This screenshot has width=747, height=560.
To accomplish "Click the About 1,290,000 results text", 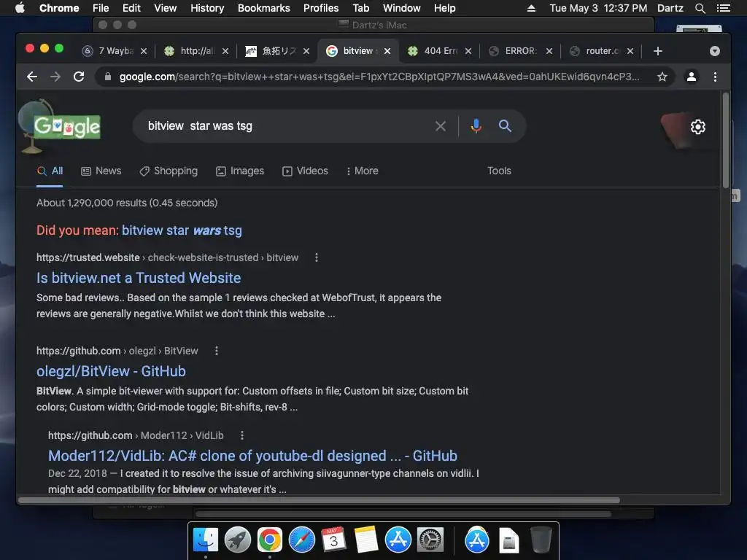I will [127, 203].
